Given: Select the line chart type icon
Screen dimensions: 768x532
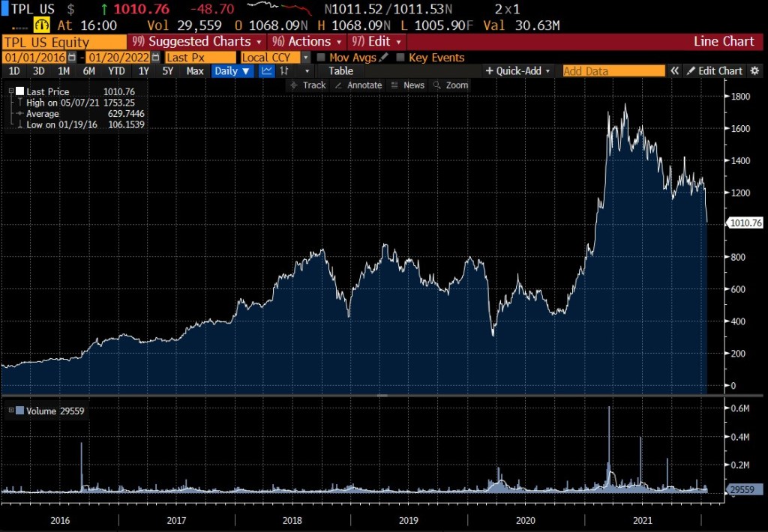Looking at the screenshot, I should coord(266,71).
